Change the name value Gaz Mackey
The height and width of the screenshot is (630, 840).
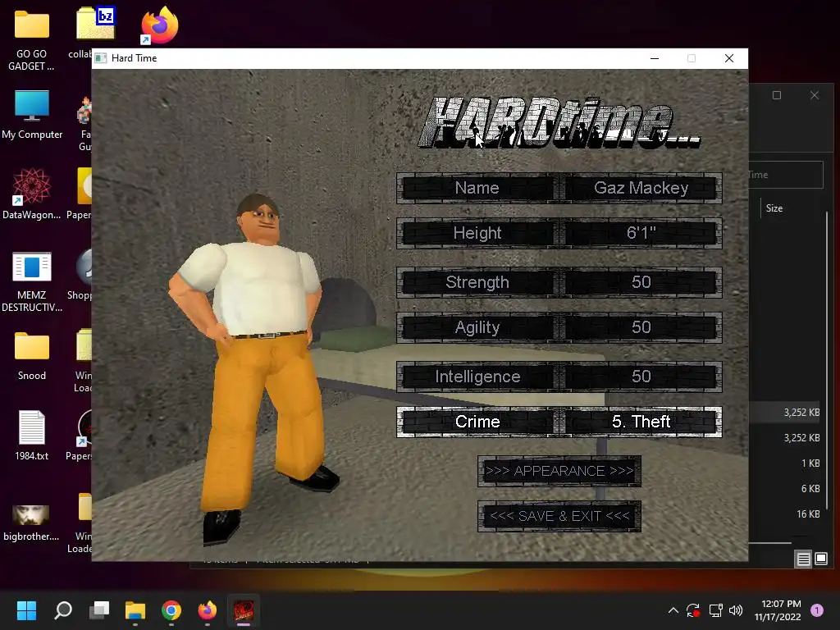(641, 188)
